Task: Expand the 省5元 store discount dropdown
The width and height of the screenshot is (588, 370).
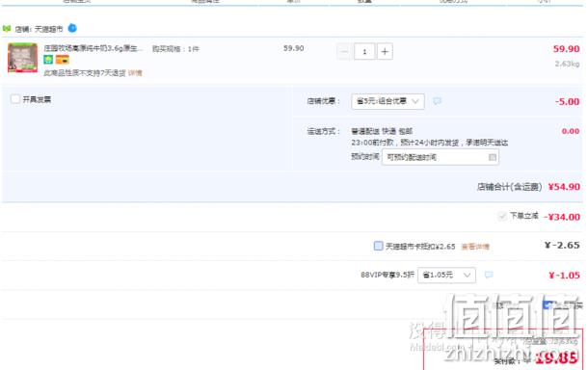Action: click(x=388, y=101)
